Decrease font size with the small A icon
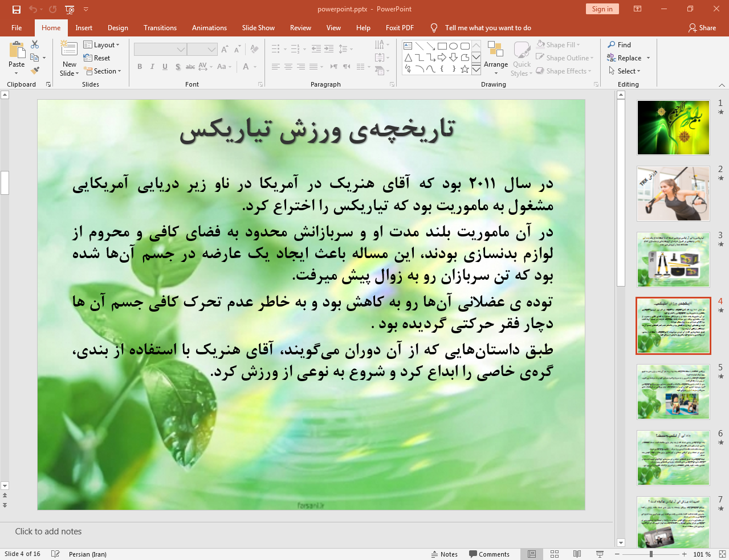The width and height of the screenshot is (729, 560). (x=237, y=50)
